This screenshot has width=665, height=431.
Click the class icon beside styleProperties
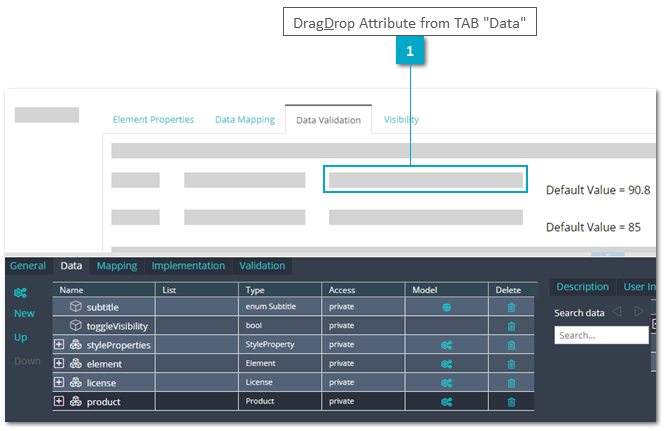[75, 344]
